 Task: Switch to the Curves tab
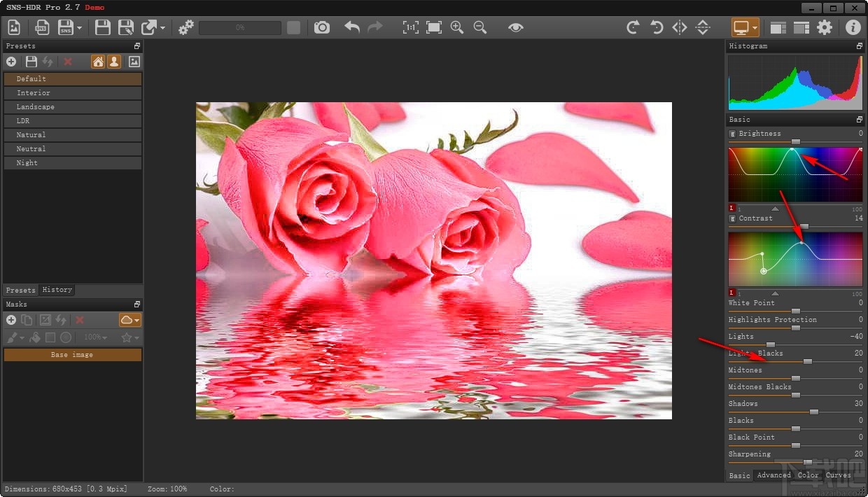838,475
